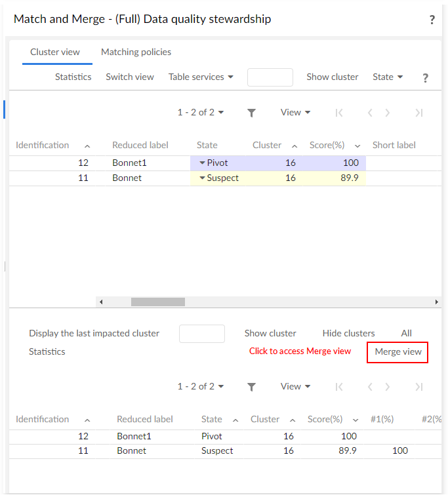Click the help icon beside State dropdown
Screen dimensions: 448x499
click(x=425, y=77)
